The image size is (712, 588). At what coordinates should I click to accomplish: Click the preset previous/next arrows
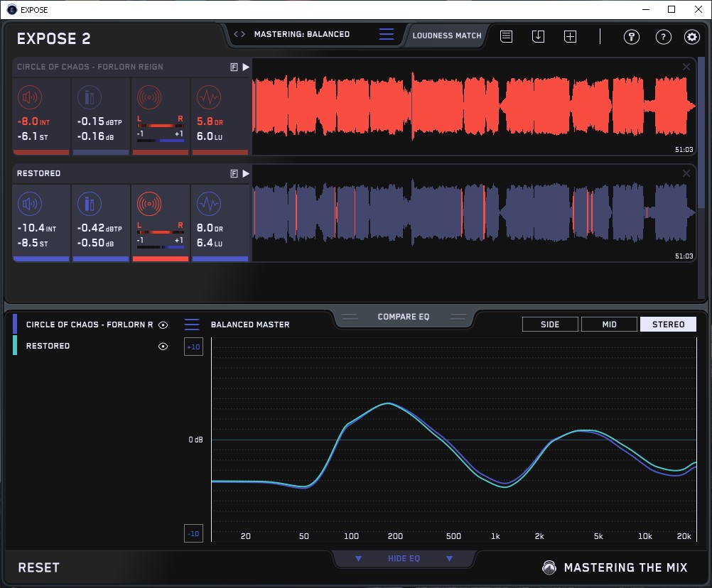(x=239, y=34)
